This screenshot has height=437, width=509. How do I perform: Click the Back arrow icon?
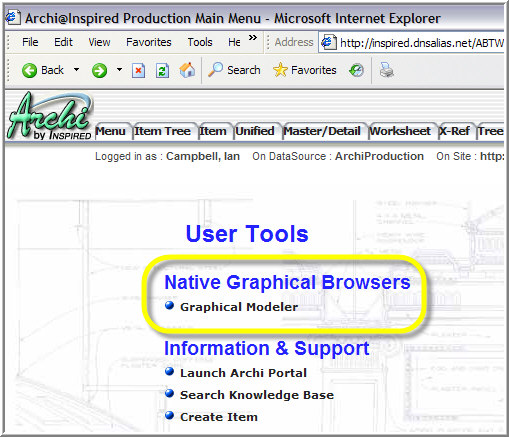[x=29, y=70]
